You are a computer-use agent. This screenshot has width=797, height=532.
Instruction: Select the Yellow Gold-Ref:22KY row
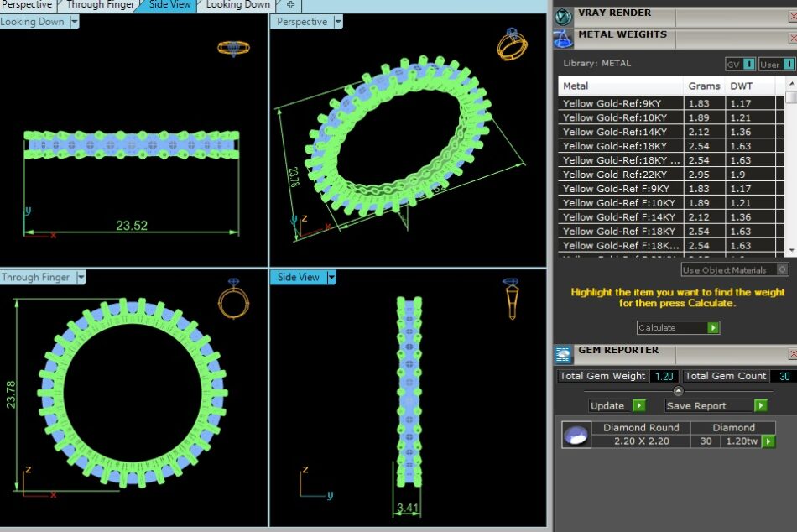(x=671, y=175)
